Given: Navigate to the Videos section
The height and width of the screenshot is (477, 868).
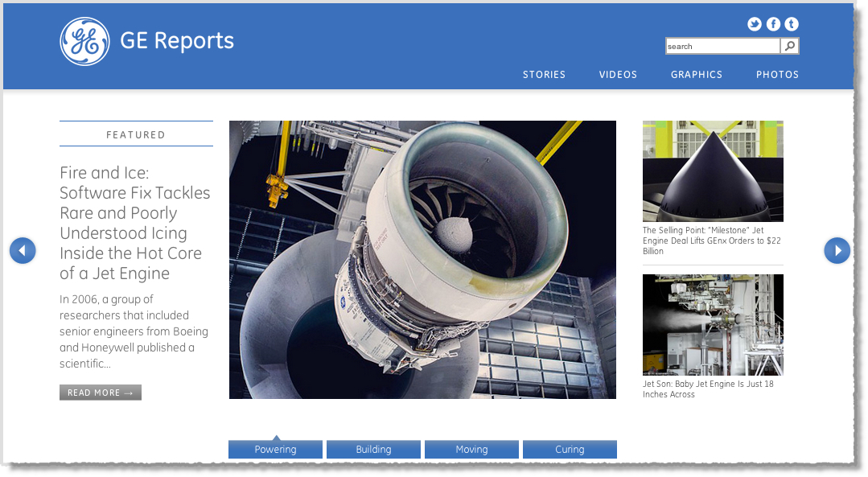Looking at the screenshot, I should click(618, 75).
